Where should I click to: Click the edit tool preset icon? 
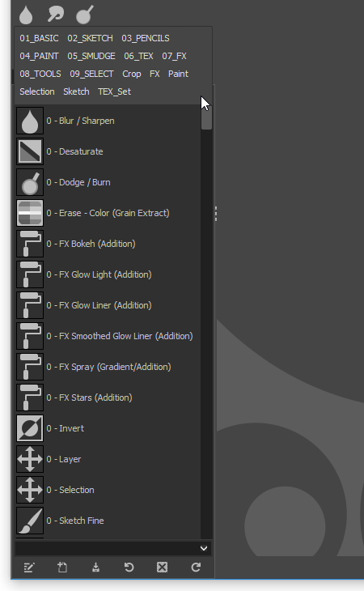click(29, 568)
